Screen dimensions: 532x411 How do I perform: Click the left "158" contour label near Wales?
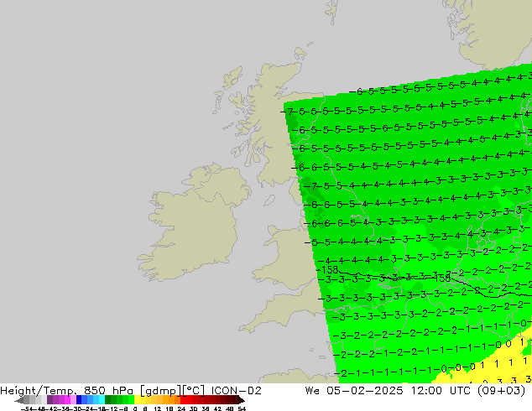(x=329, y=270)
